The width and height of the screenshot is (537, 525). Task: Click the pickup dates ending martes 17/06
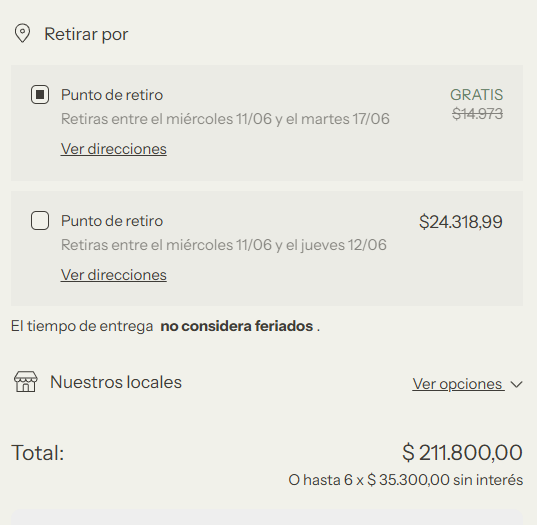(x=225, y=119)
